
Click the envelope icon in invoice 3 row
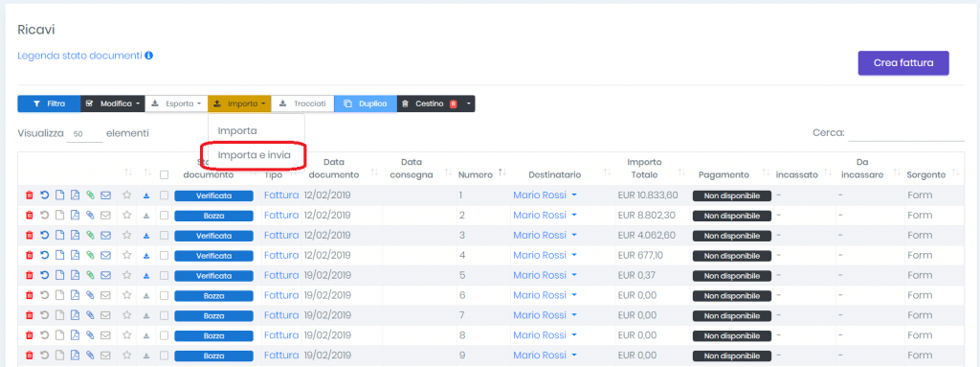tap(105, 236)
